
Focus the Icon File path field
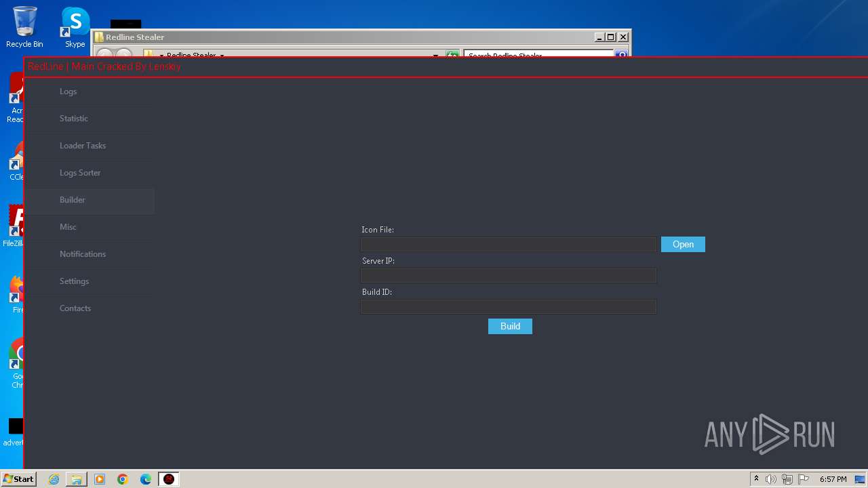[509, 244]
